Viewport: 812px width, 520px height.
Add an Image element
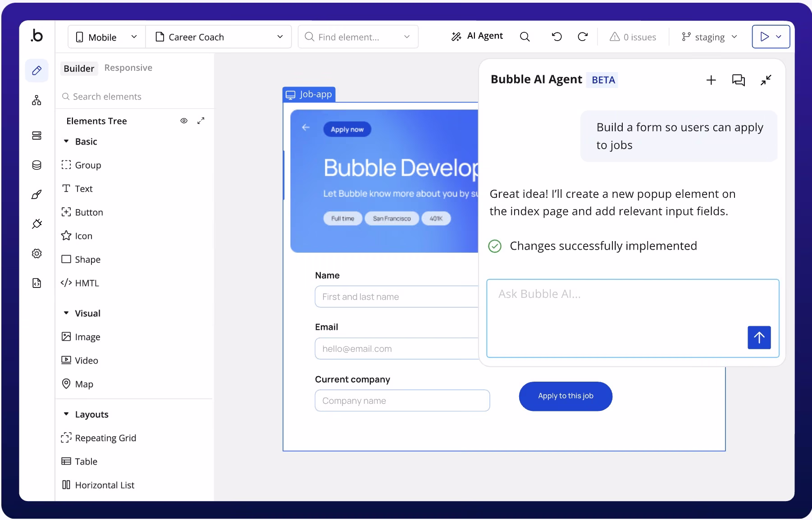click(x=81, y=337)
